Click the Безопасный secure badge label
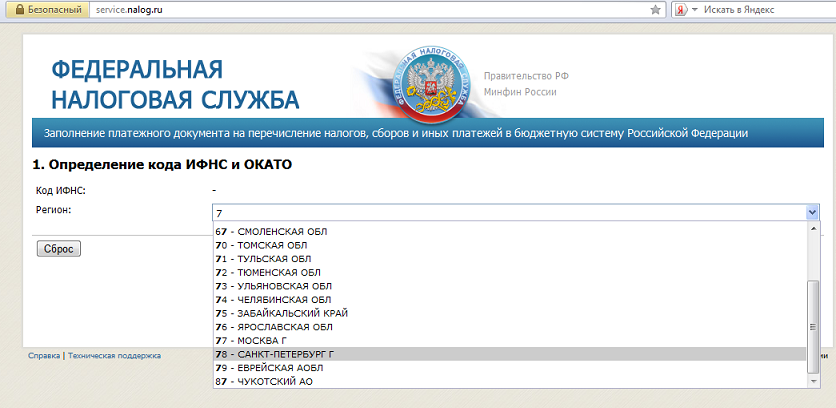The image size is (836, 408). click(54, 10)
